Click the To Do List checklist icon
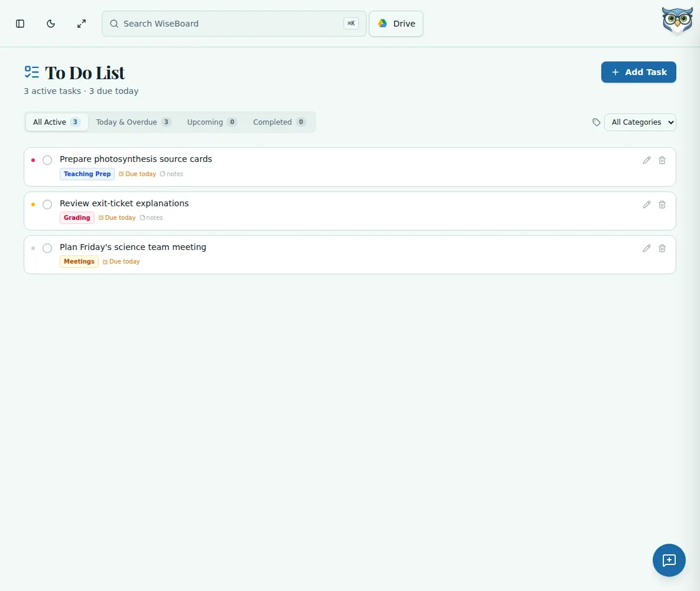 (x=32, y=72)
